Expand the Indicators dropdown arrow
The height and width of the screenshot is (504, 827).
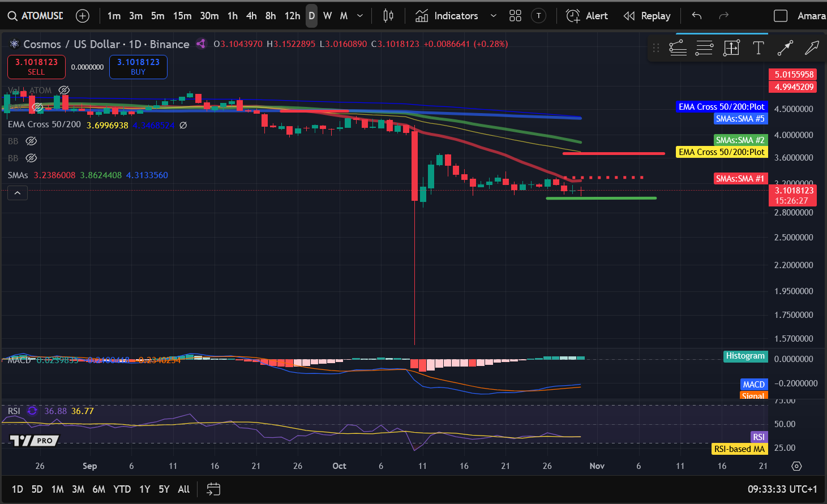(492, 15)
